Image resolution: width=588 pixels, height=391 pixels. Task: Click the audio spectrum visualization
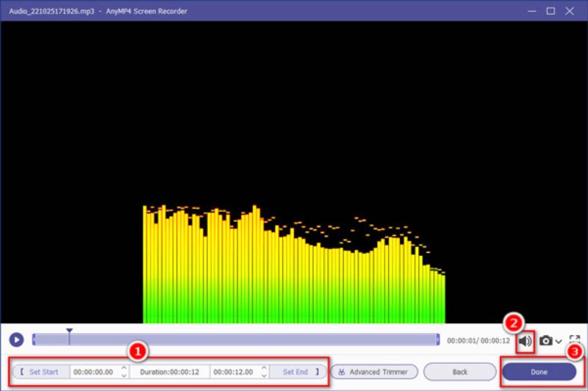pos(294,272)
